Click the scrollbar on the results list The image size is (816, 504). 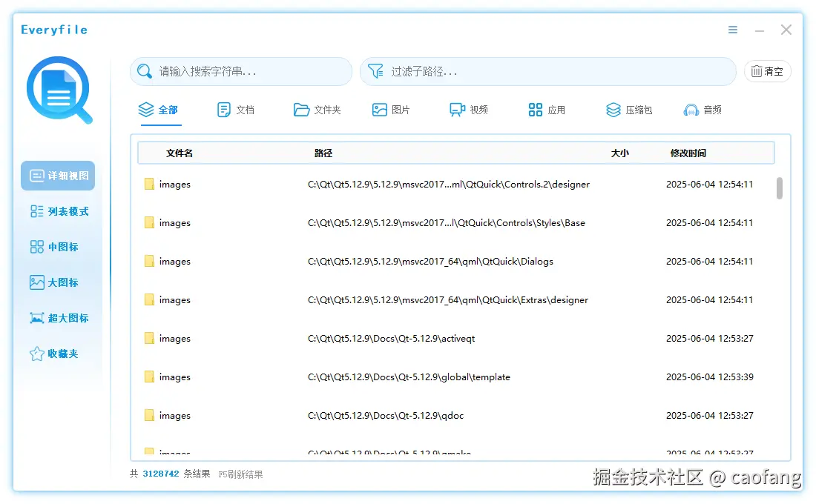tap(780, 189)
